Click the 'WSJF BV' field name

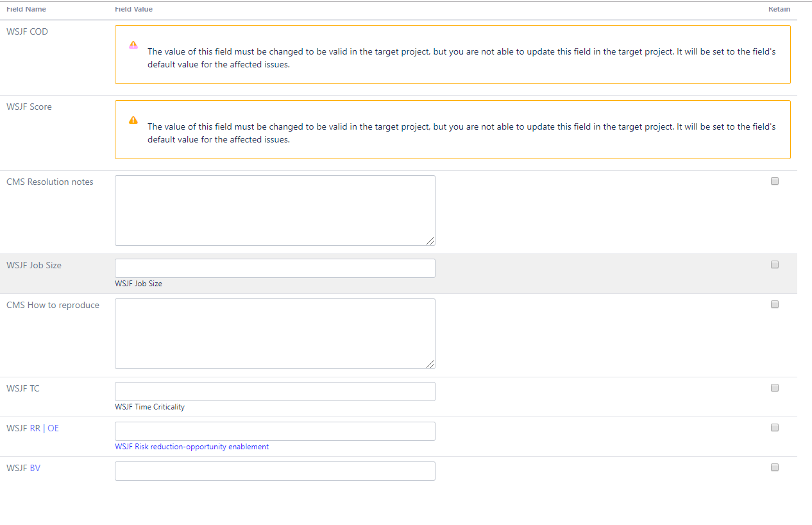coord(23,468)
